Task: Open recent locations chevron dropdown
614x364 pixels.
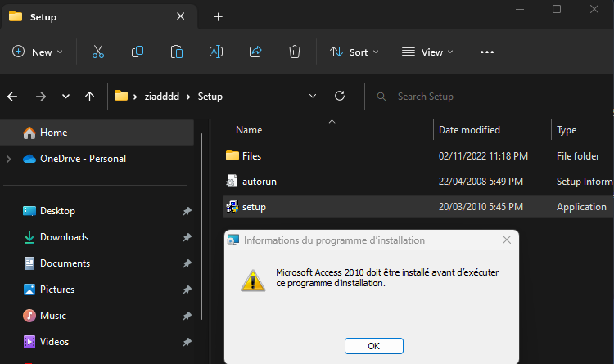Action: point(65,97)
